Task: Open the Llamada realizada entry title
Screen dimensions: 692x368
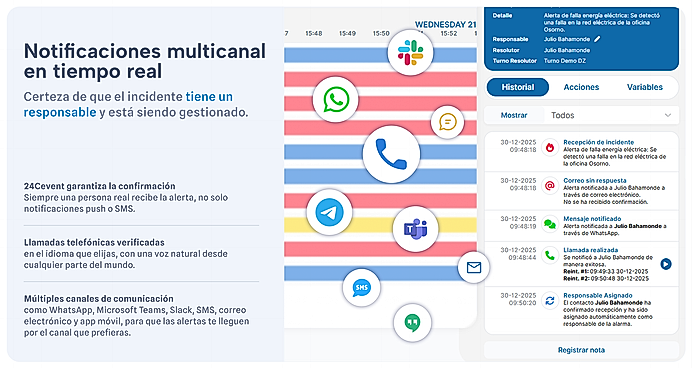Action: pyautogui.click(x=590, y=250)
